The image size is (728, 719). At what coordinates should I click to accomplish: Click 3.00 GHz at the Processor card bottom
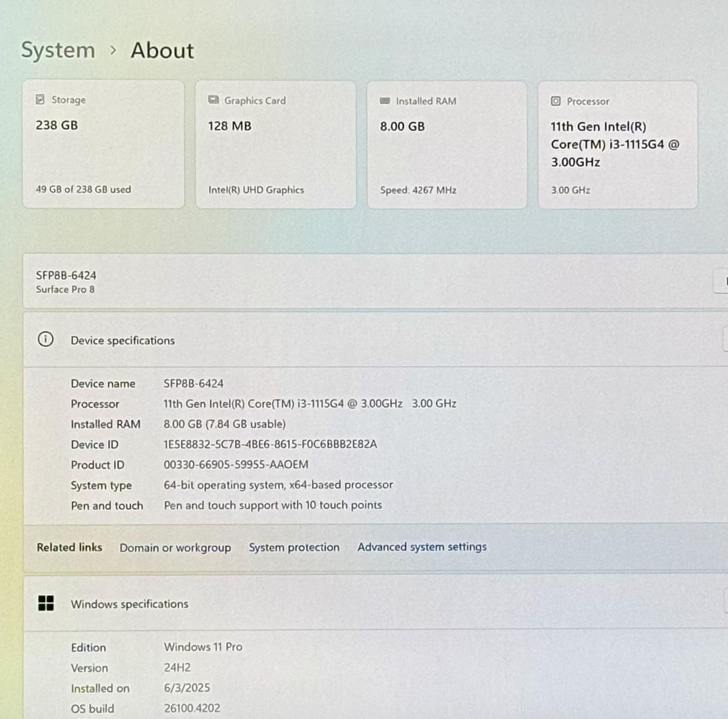[570, 190]
